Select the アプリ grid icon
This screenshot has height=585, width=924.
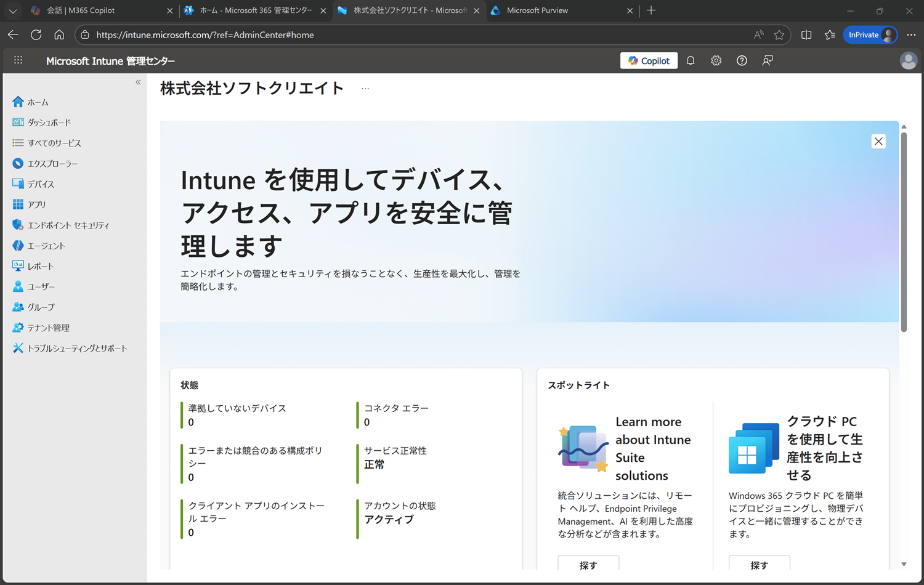point(18,204)
